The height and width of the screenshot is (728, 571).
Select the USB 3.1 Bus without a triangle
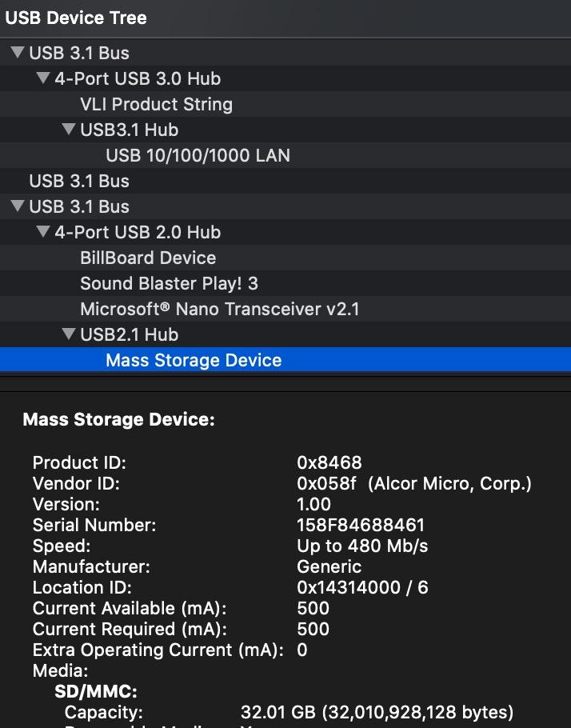[x=79, y=181]
